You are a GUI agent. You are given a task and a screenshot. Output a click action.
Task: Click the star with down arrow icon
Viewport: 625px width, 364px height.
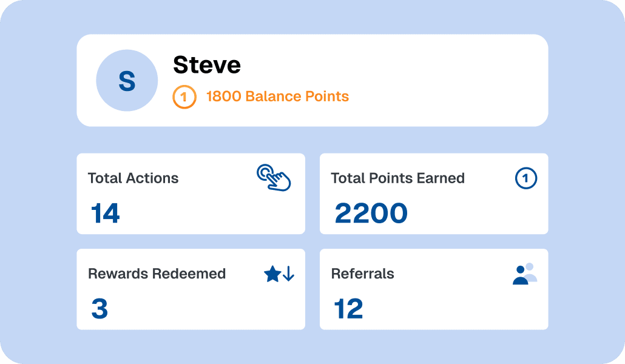(279, 274)
